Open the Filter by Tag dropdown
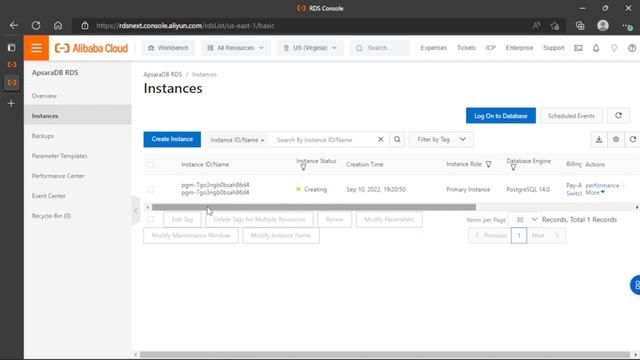Screen dimensions: 640x360 (441, 140)
